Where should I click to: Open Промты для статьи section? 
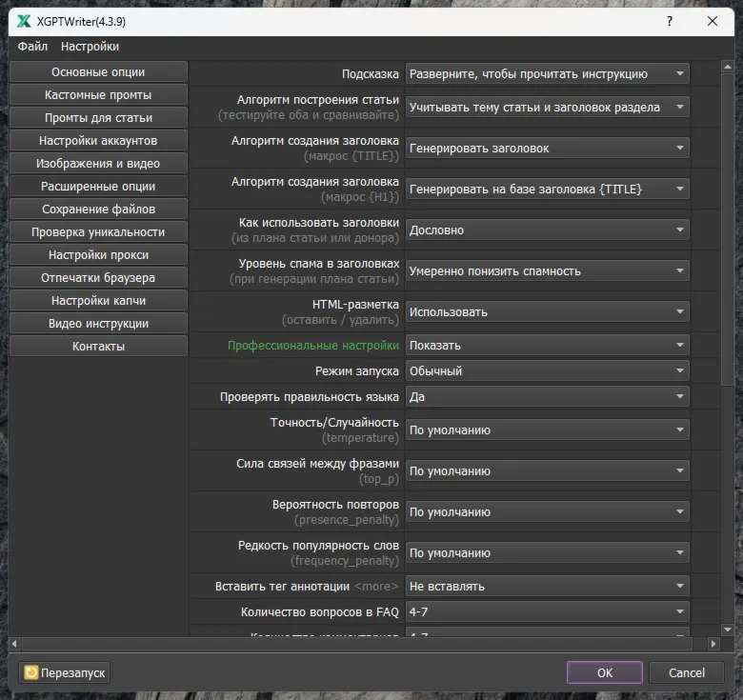pos(98,117)
